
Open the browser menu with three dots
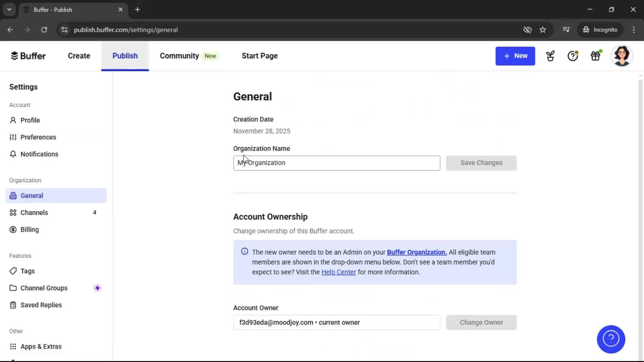(634, 29)
